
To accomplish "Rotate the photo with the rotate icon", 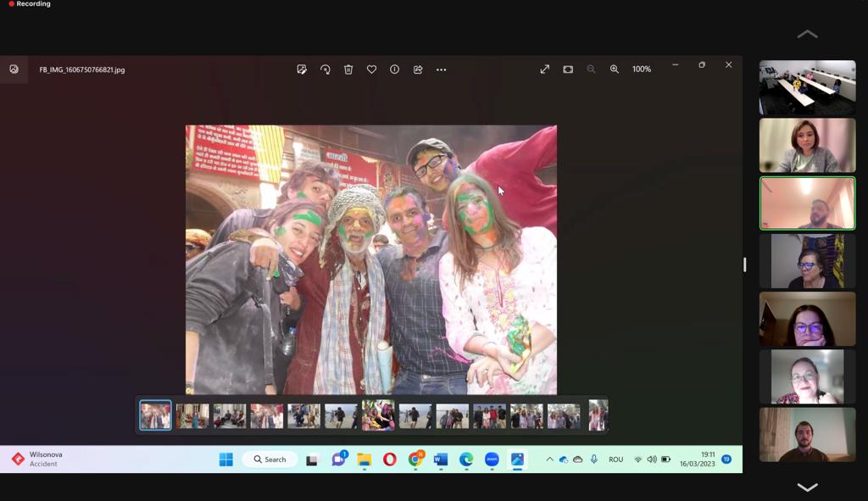I will point(325,70).
